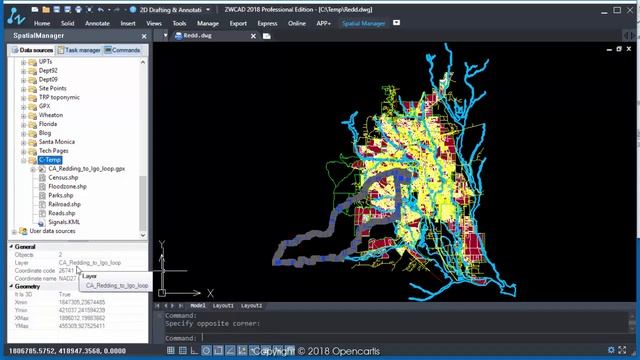640x360 pixels.
Task: Open the Home ribbon tab
Action: (42, 23)
